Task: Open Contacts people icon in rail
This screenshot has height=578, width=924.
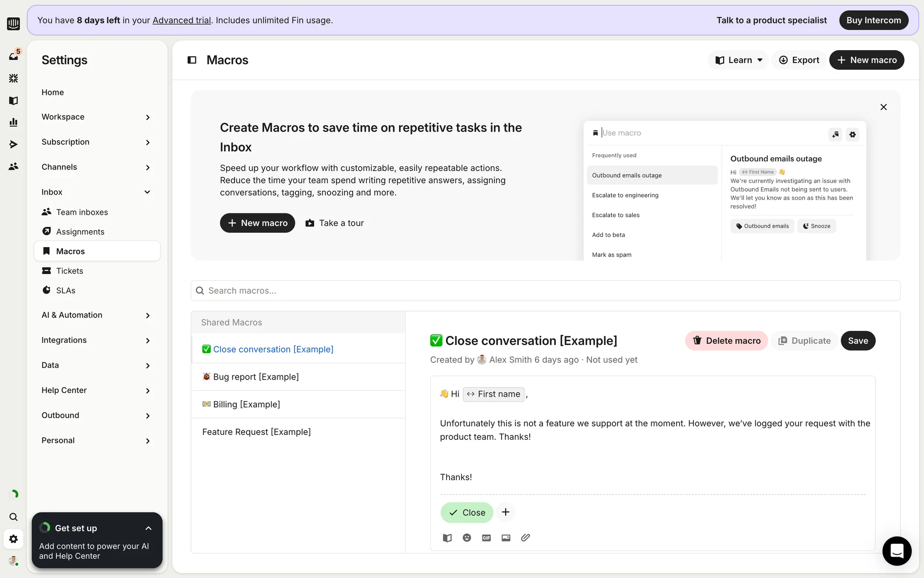Action: click(x=13, y=167)
